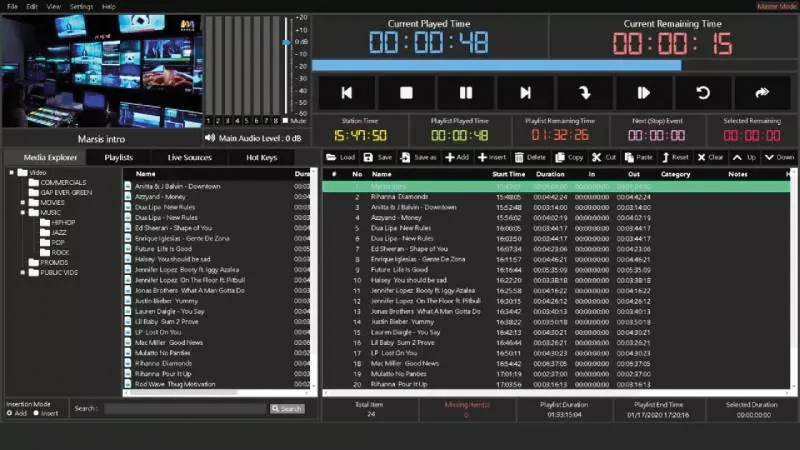Open the File menu
The image size is (800, 450).
coord(12,7)
